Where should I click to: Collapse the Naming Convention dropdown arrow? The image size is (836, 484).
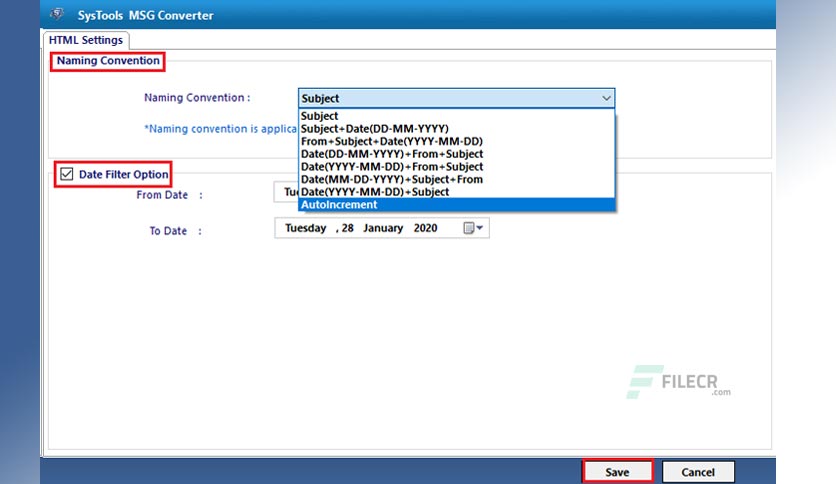point(606,98)
